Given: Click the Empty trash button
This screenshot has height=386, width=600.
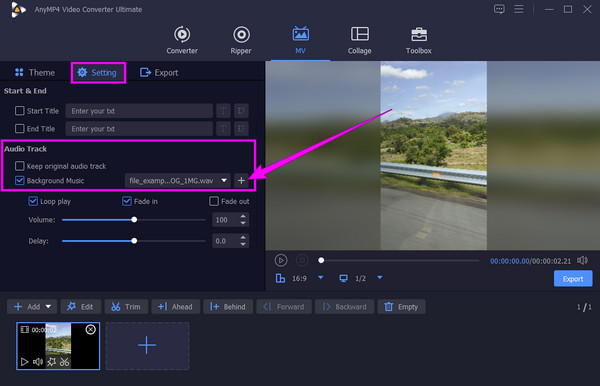Looking at the screenshot, I should pos(401,307).
